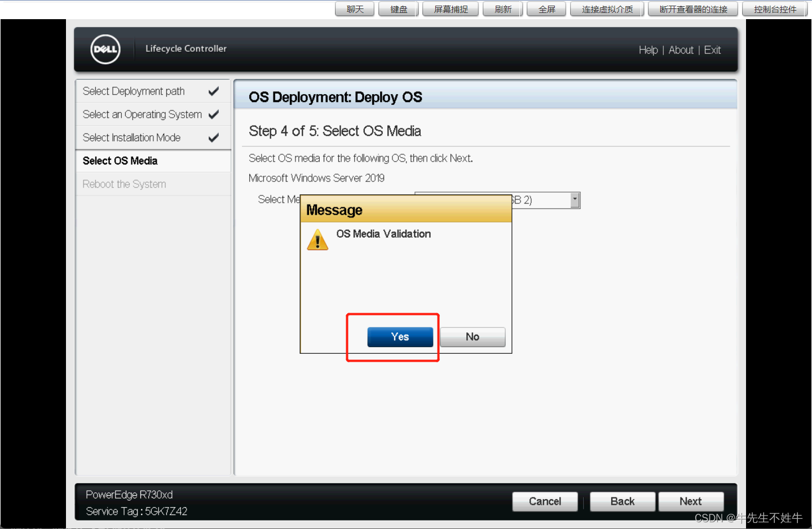
Task: Click the 键盘 (keyboard) toolbar button
Action: click(x=399, y=9)
